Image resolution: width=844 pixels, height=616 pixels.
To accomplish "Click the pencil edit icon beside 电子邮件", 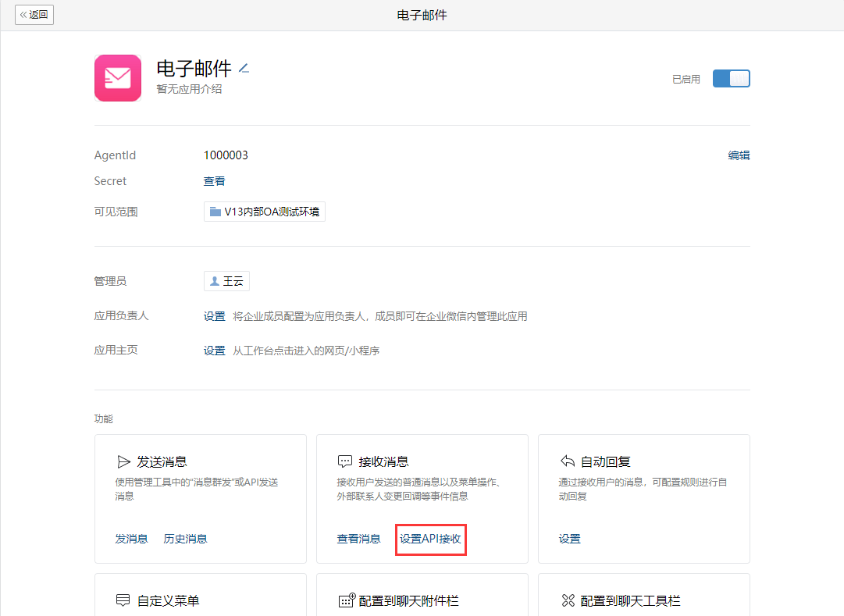I will click(244, 69).
